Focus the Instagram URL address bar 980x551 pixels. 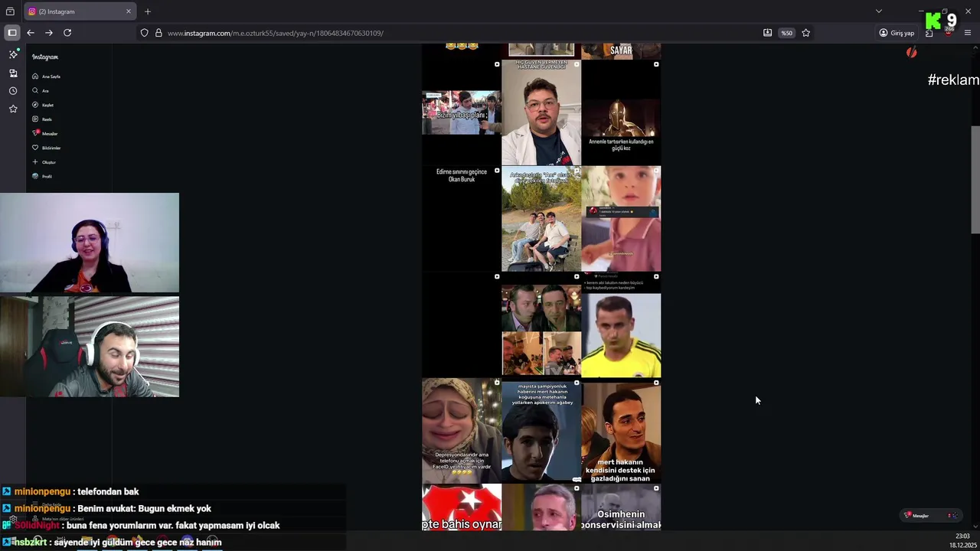459,33
